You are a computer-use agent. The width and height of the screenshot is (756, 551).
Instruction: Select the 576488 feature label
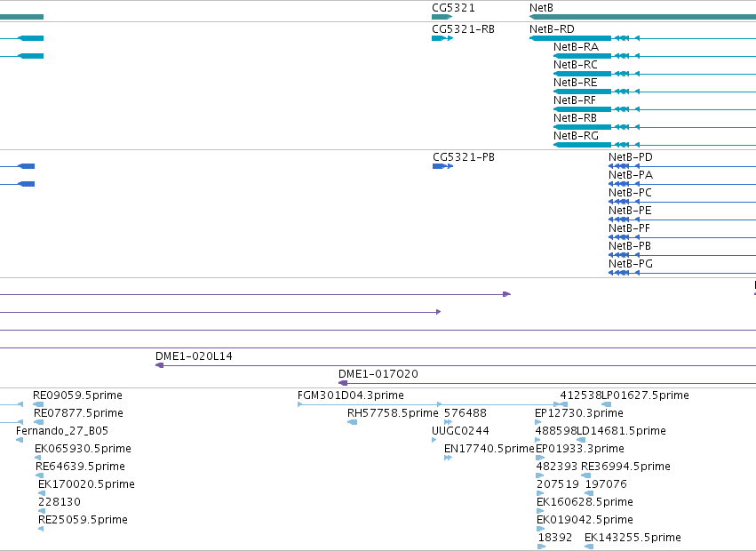[x=466, y=413]
